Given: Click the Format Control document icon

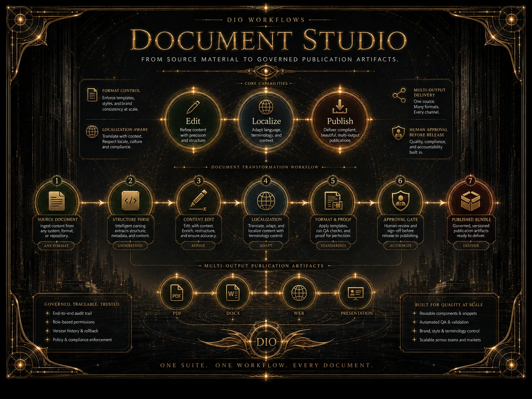Looking at the screenshot, I should point(92,94).
